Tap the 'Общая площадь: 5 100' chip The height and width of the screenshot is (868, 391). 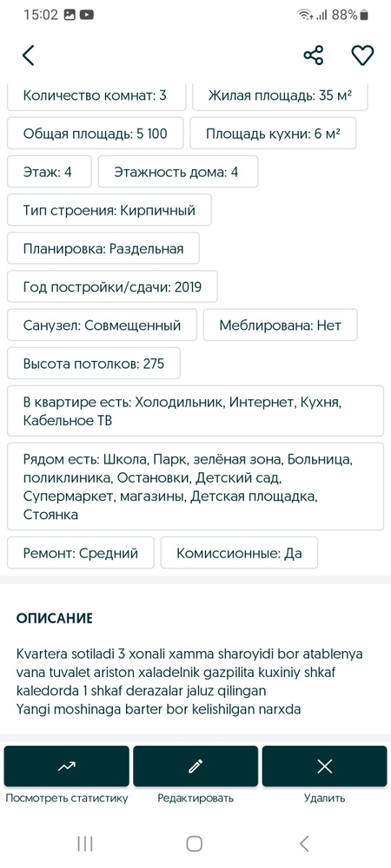(96, 134)
